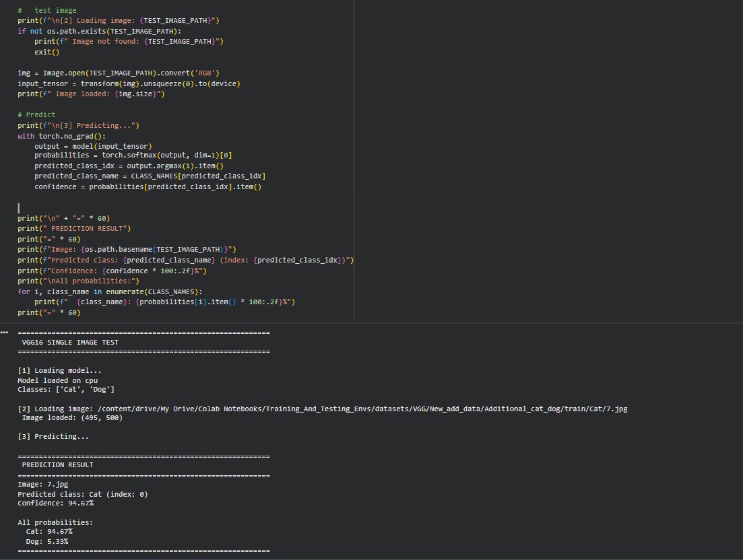Screen dimensions: 743x560
Task: Click 'Cat: 94.67%' probability output
Action: [49, 532]
